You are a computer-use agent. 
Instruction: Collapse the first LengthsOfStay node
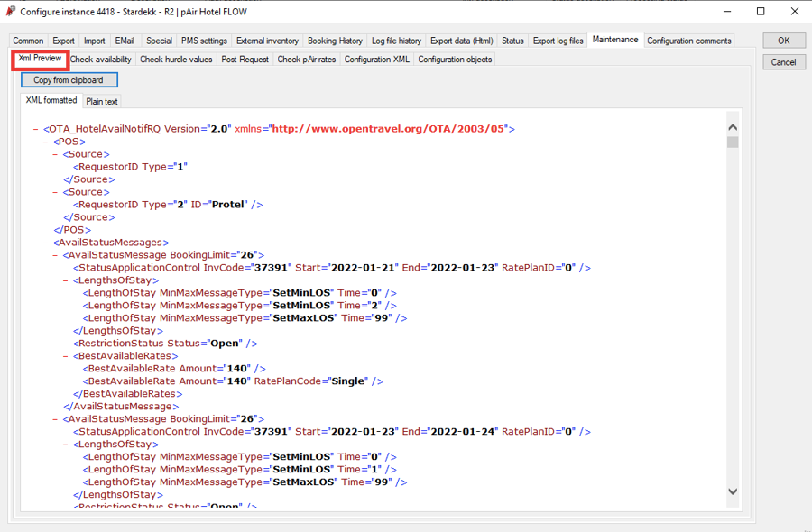coord(66,280)
